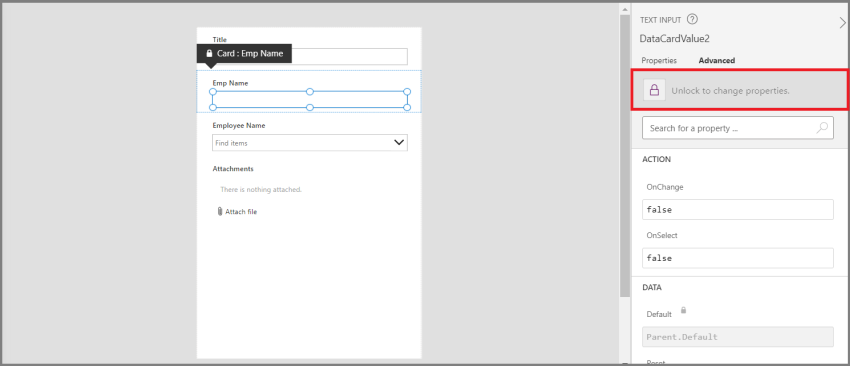Click in the Search for a property field

point(738,129)
